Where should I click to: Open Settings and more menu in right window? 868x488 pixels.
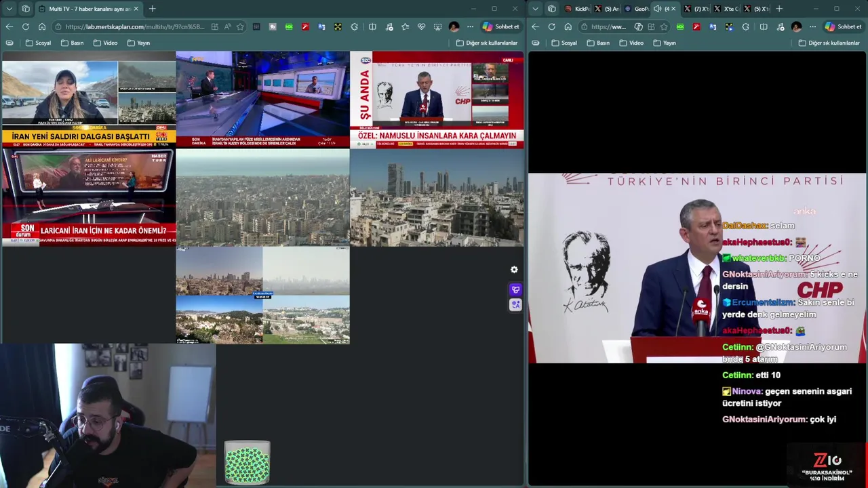[813, 26]
